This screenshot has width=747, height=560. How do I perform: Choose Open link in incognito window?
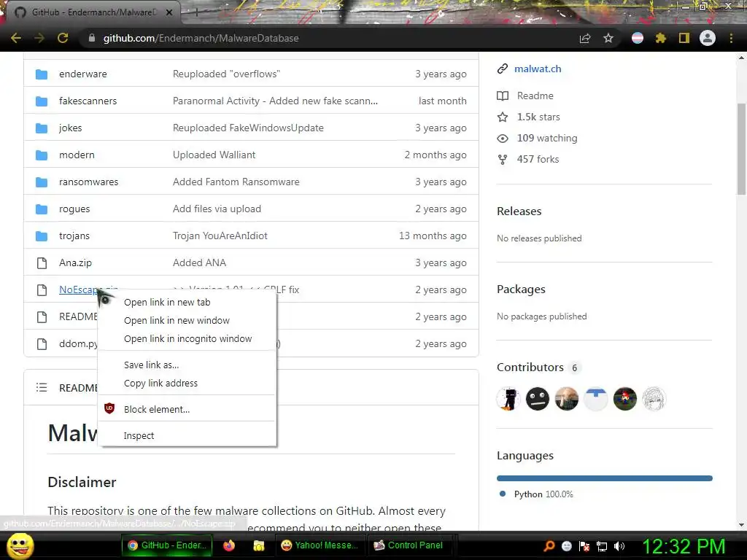187,338
